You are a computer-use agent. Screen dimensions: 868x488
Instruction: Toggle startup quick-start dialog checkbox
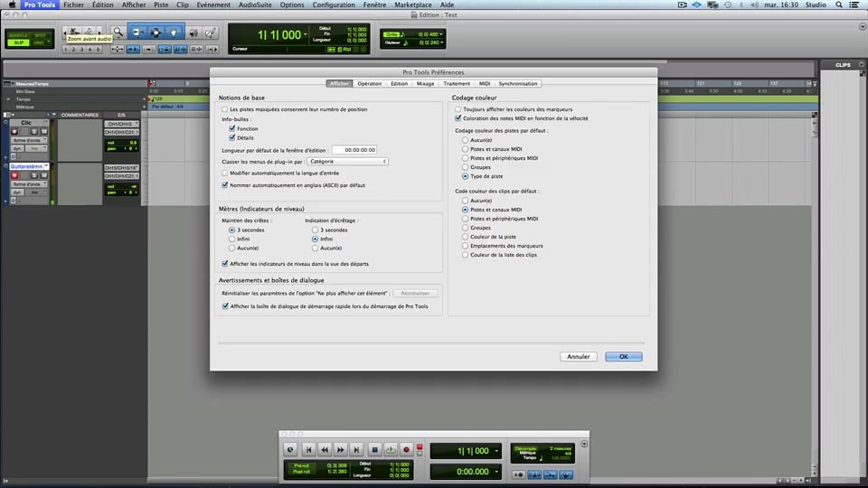225,306
